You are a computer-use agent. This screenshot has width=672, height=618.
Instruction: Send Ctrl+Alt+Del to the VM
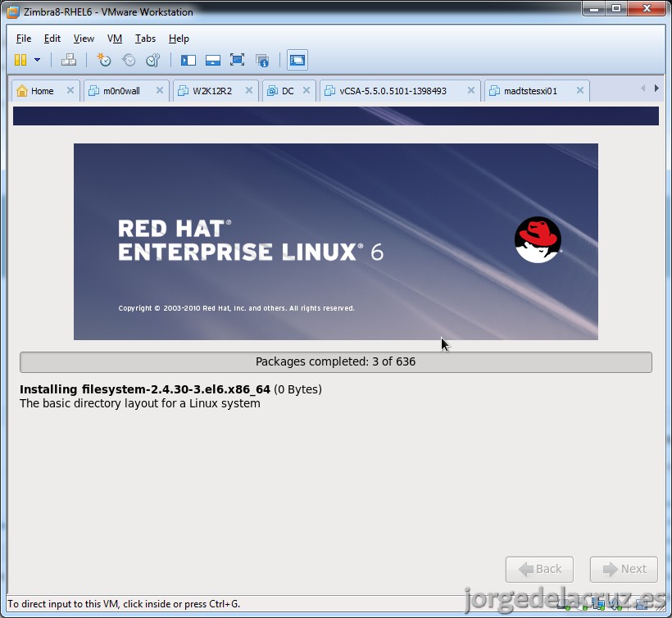pyautogui.click(x=69, y=60)
